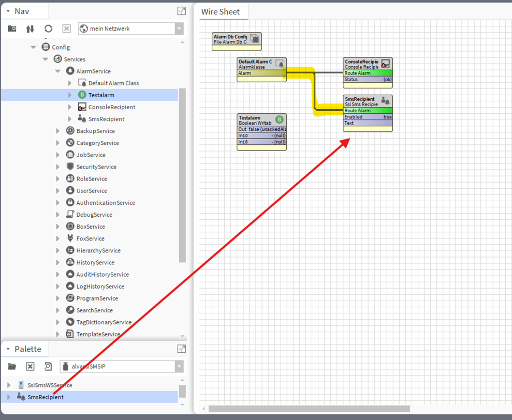Click the AlarmService bell icon
The width and height of the screenshot is (512, 420).
[70, 71]
